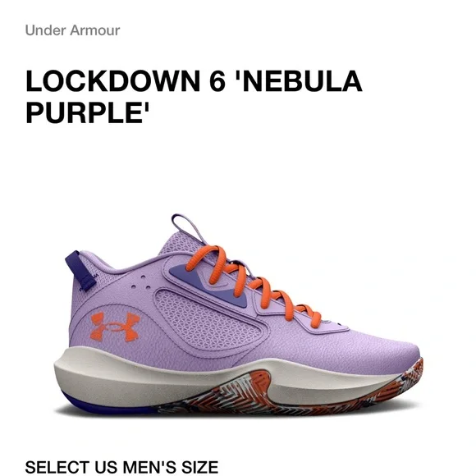This screenshot has width=476, height=476.
Task: Click the dark purple heel pull tab
Action: [x=80, y=270]
